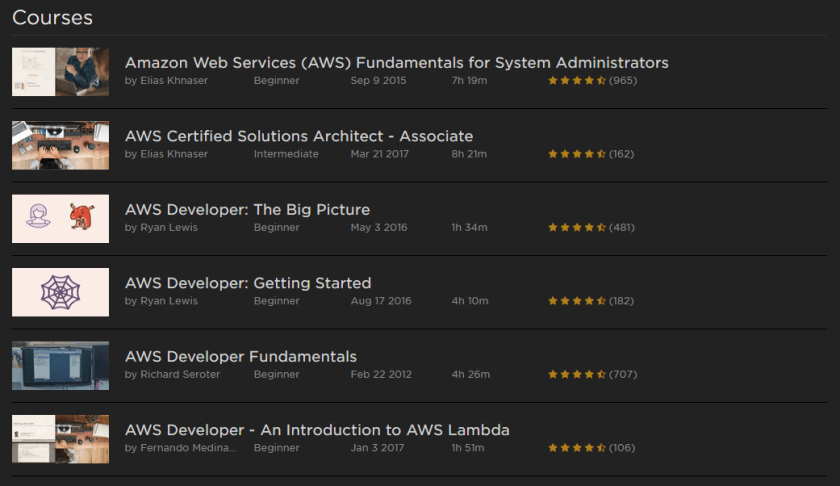Go to AWS Developer: The Big Picture title
Viewport: 840px width, 486px height.
point(247,210)
